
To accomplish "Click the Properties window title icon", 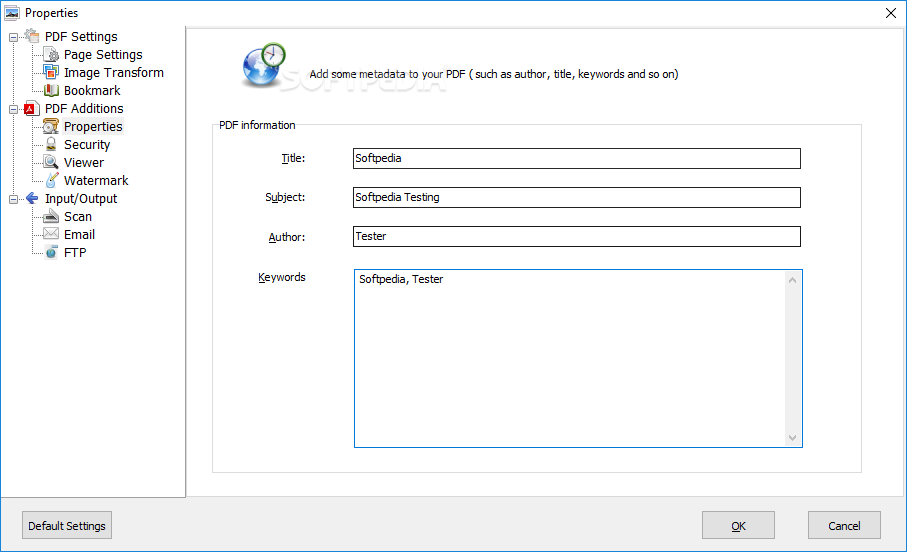I will pyautogui.click(x=12, y=13).
